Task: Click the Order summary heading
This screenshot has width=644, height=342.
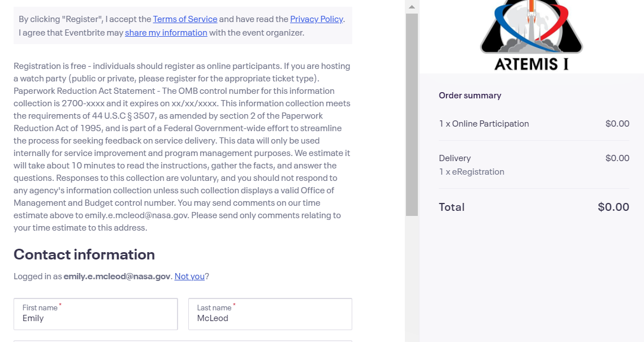Action: pyautogui.click(x=470, y=96)
